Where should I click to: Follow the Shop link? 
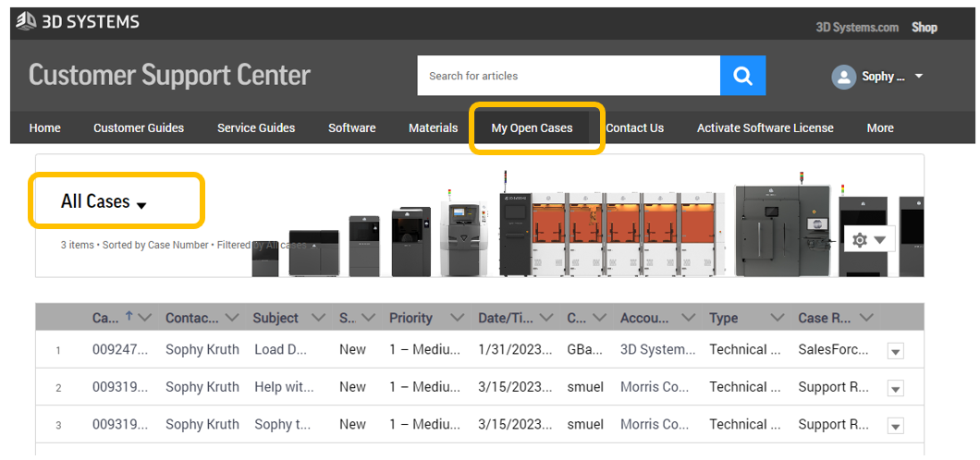click(x=925, y=28)
